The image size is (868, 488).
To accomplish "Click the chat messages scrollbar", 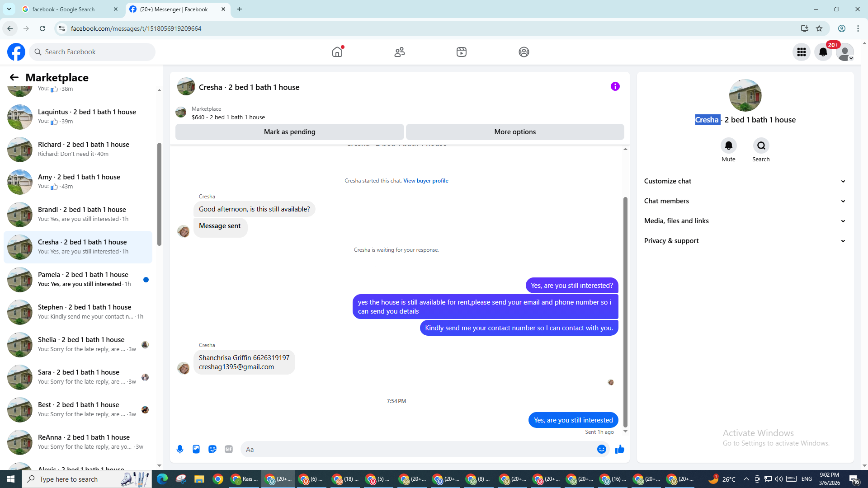I will [x=625, y=312].
